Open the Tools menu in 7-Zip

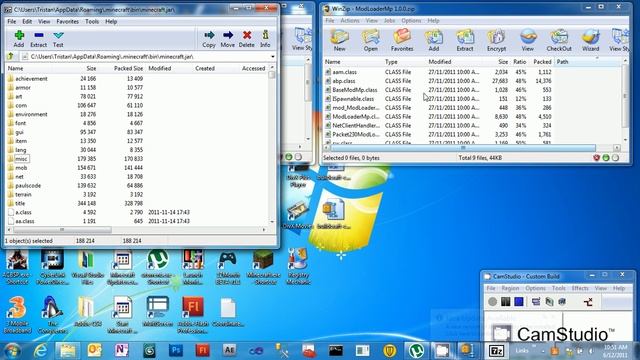click(x=92, y=21)
